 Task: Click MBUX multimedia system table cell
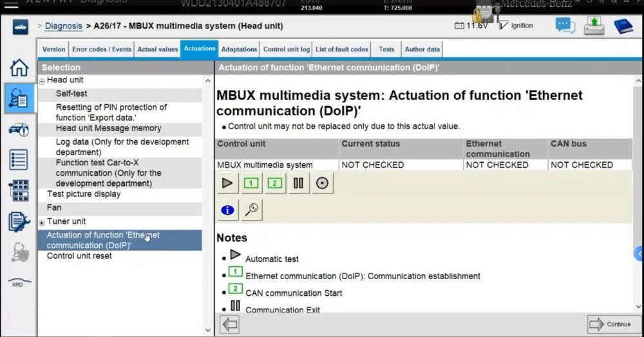click(x=277, y=165)
